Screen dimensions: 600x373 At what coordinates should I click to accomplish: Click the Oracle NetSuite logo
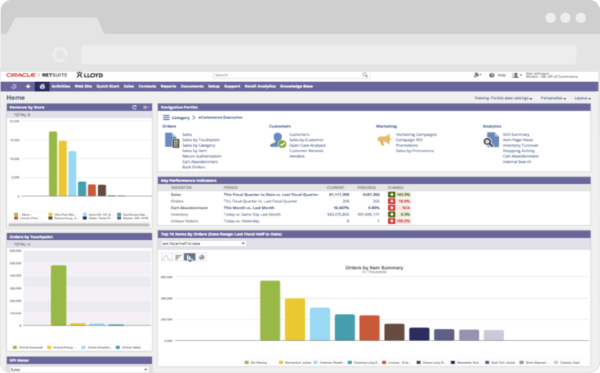37,75
